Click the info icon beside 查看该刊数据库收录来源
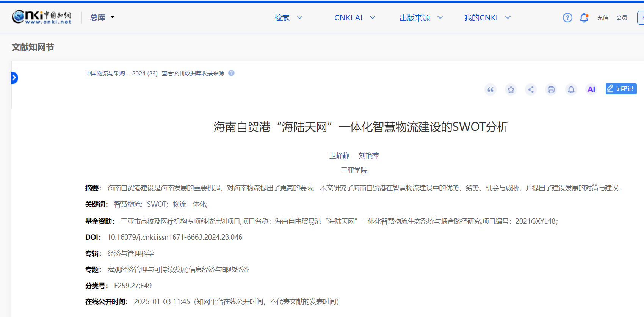This screenshot has width=644, height=317. 231,73
